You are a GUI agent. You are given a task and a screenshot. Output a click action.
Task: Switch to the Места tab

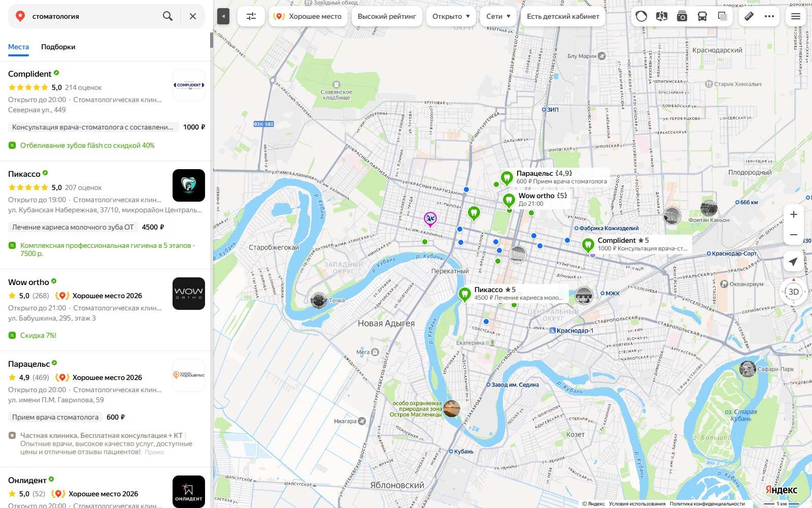pyautogui.click(x=18, y=47)
